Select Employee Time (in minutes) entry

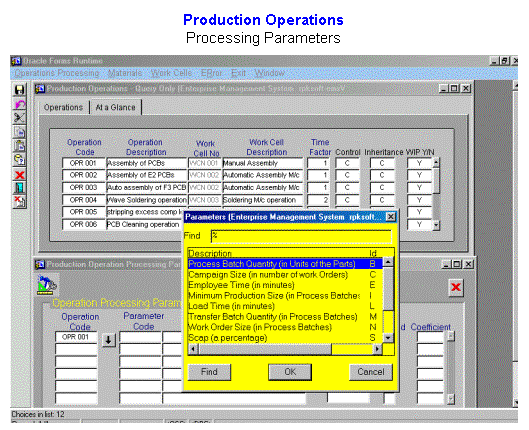point(285,285)
